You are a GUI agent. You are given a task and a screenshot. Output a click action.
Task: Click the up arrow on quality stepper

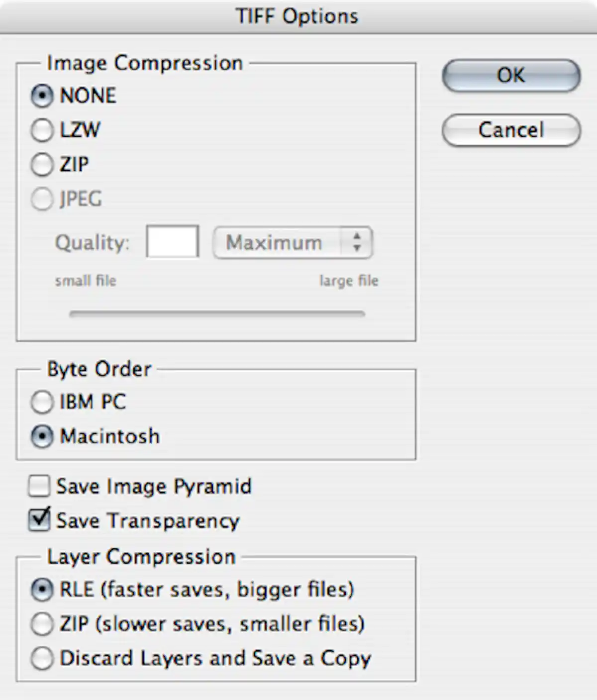(357, 236)
